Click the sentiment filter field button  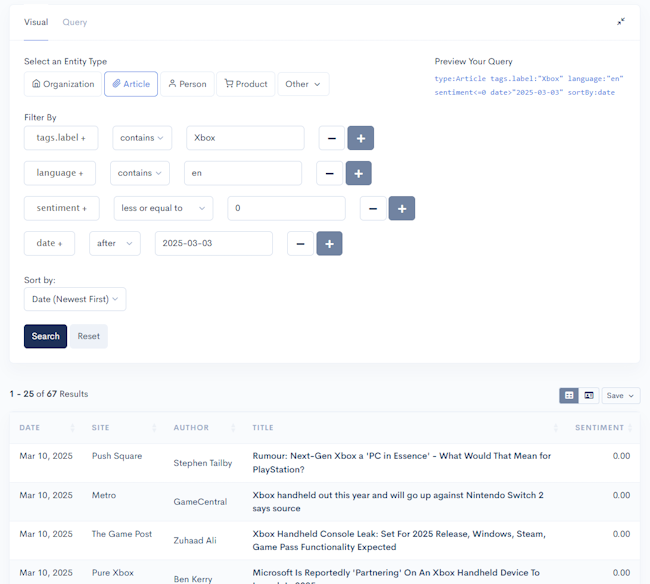[62, 208]
